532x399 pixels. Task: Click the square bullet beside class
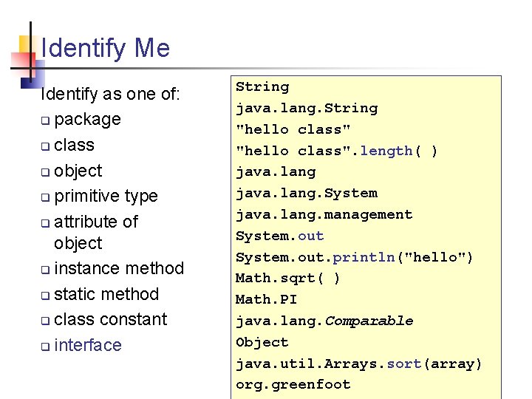(46, 146)
